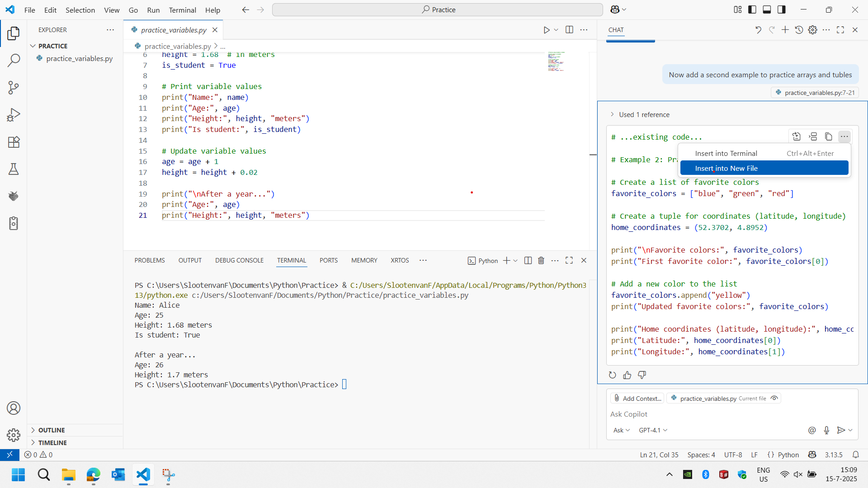Screen dimensions: 868x488
Task: Switch to the DEBUG CONSOLE tab
Action: 239,260
